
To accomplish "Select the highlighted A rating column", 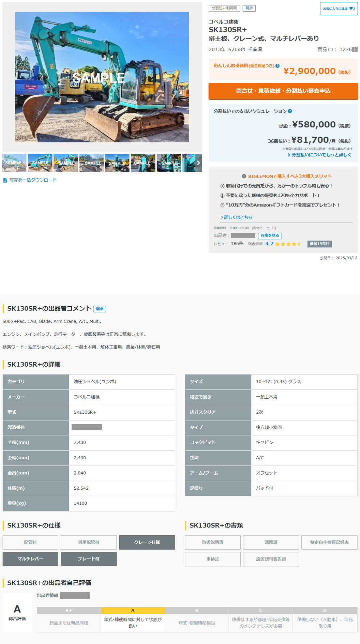I will point(133,620).
